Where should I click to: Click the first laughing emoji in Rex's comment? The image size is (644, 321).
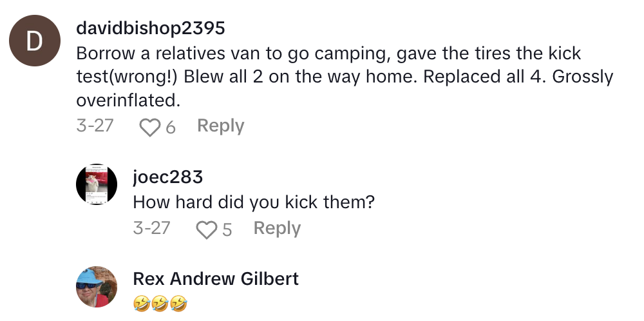click(140, 304)
